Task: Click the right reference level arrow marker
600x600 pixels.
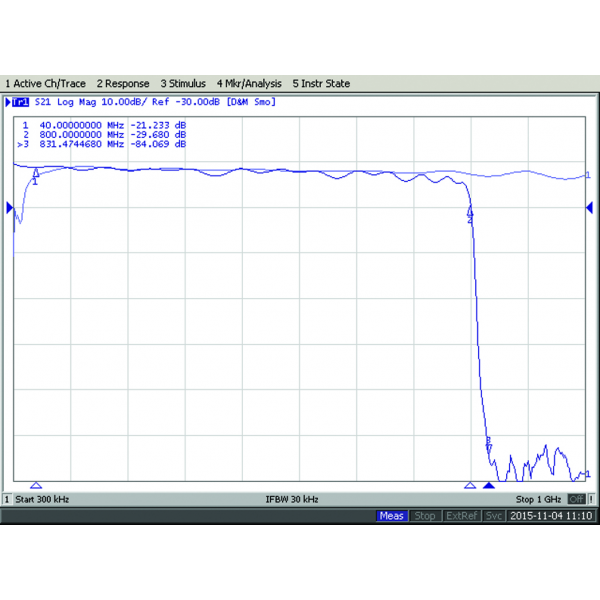Action: tap(590, 207)
